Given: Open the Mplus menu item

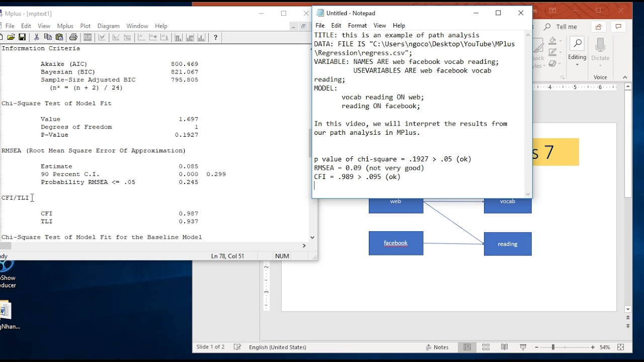Looking at the screenshot, I should (65, 26).
